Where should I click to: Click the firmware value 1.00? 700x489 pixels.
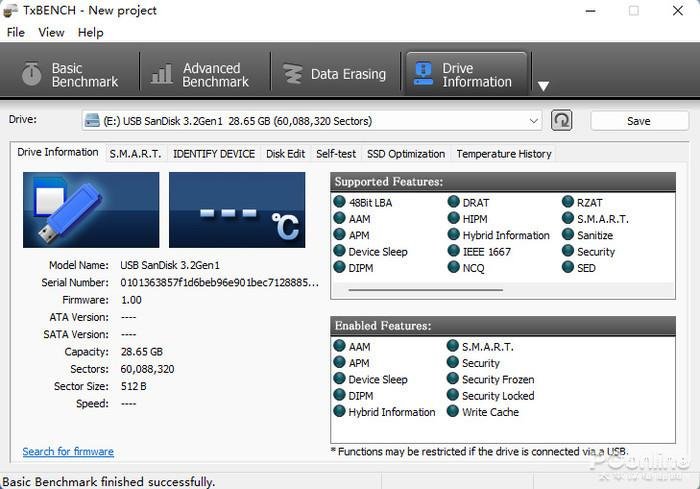point(131,300)
